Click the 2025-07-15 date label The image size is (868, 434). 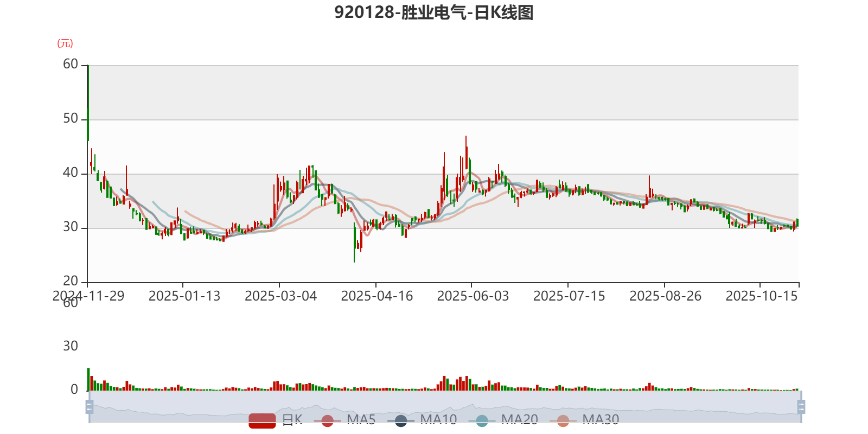point(569,296)
